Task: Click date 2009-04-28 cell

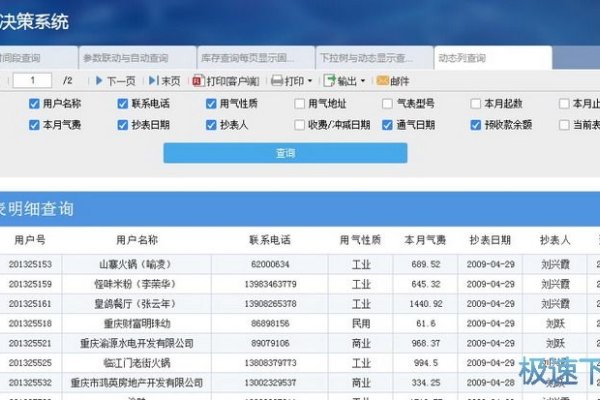Action: coord(490,383)
